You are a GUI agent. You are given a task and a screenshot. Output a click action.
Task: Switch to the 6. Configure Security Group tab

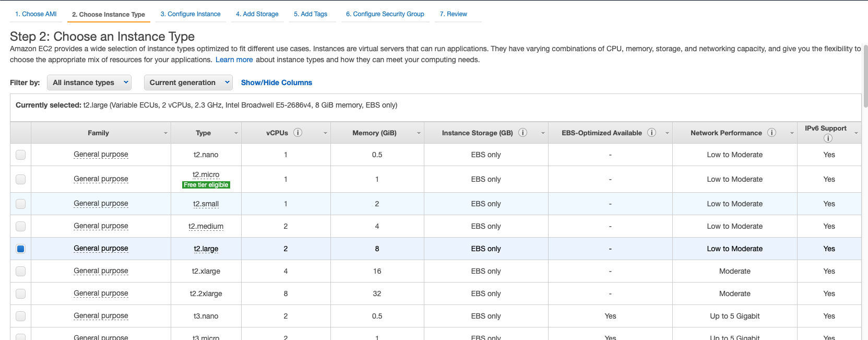[x=385, y=14]
